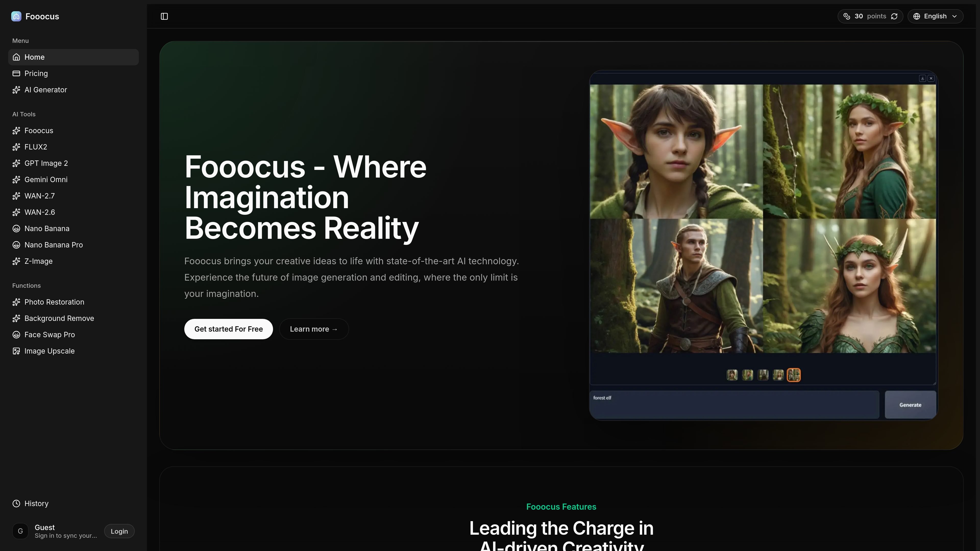Open the Fooocus tool under AI Tools
The image size is (980, 551).
coord(73,130)
